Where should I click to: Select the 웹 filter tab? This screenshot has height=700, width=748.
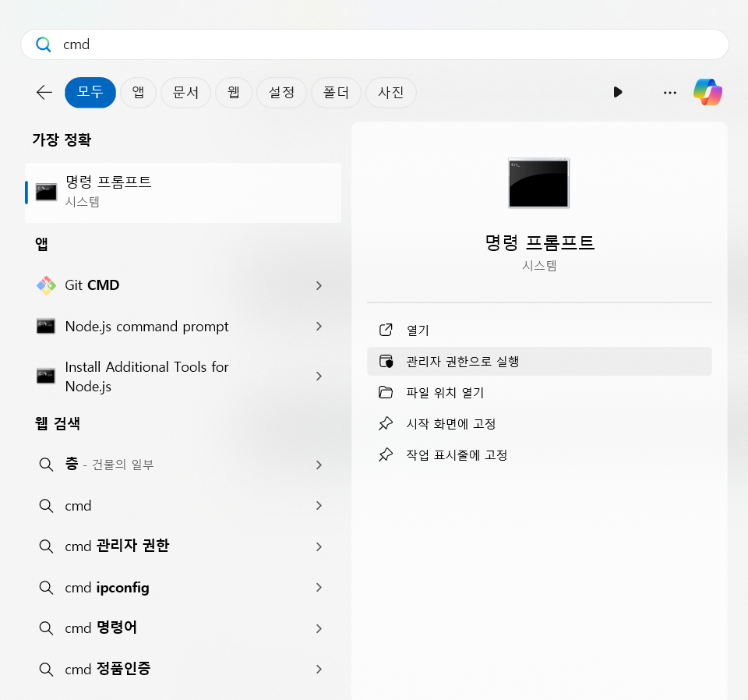[234, 92]
